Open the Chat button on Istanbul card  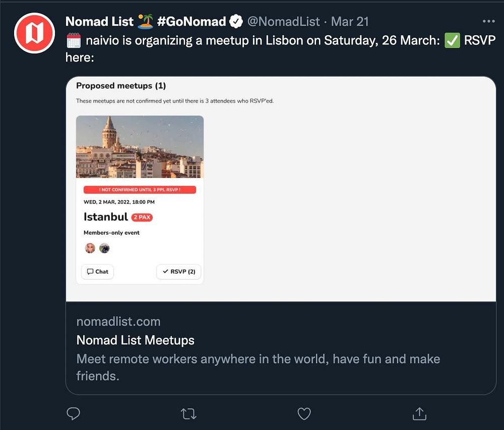point(97,271)
